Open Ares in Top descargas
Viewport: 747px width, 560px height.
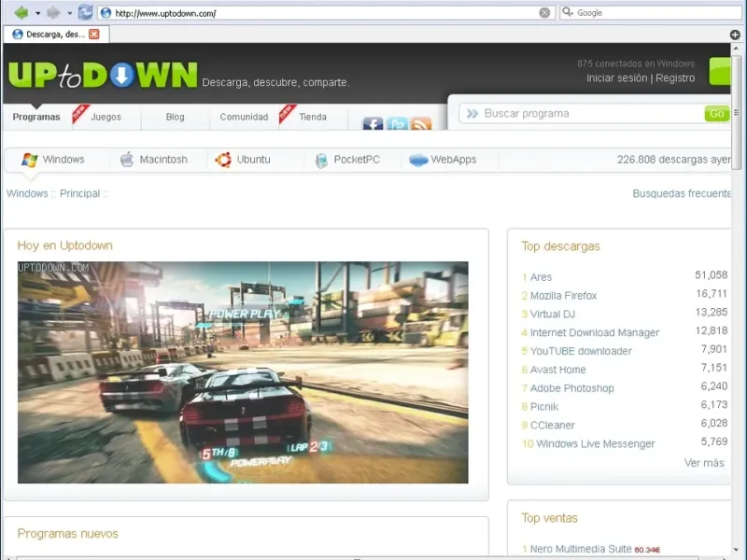point(541,277)
